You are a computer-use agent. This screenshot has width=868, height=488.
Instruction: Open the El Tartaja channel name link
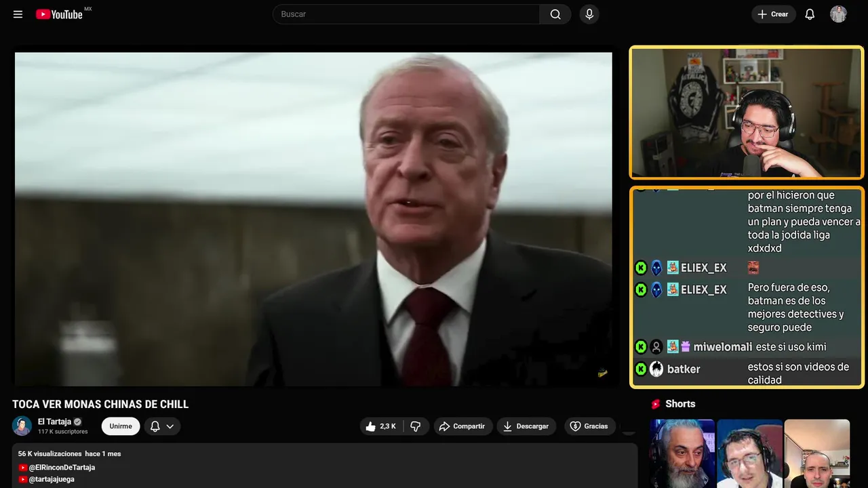(54, 422)
